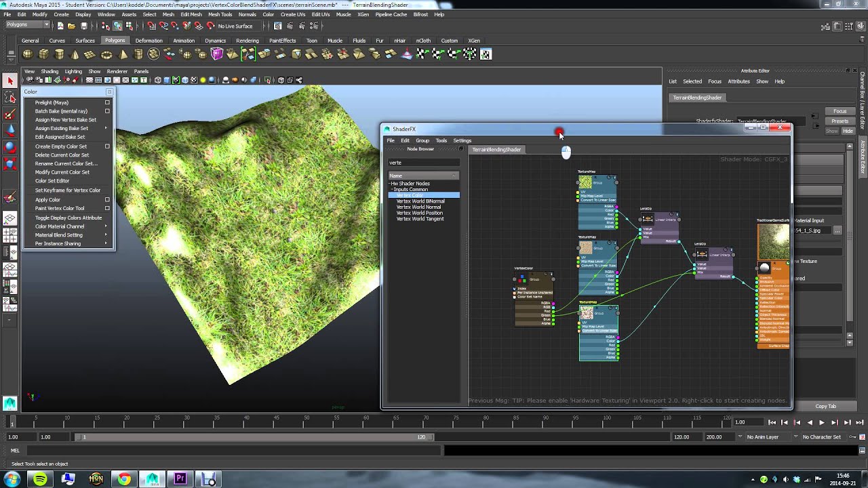Select the polygon sphere shelf icon

pos(28,54)
